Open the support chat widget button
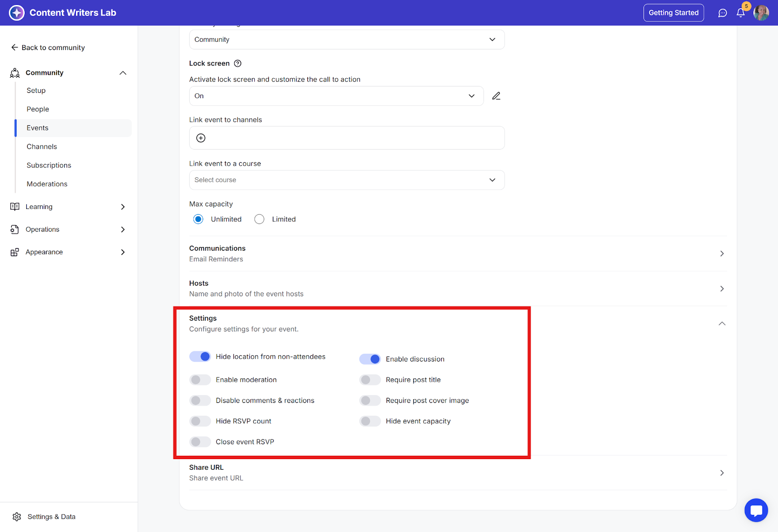Screen dimensions: 778x532 click(x=756, y=510)
